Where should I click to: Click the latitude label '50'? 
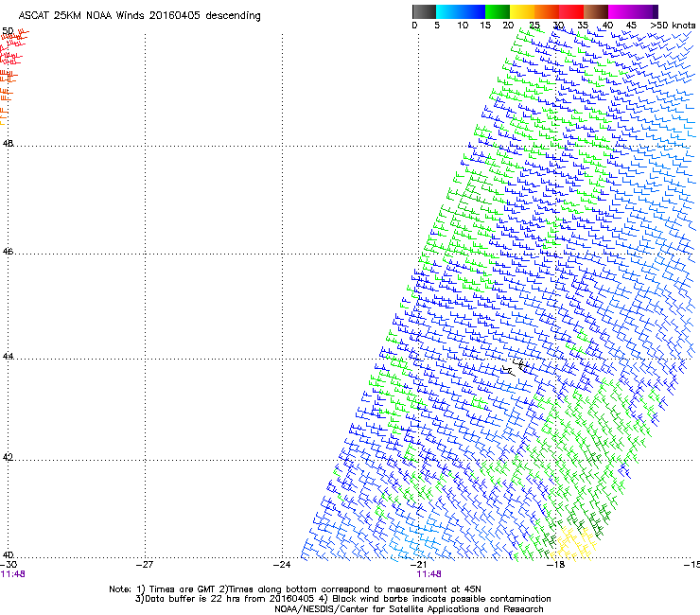(x=8, y=31)
